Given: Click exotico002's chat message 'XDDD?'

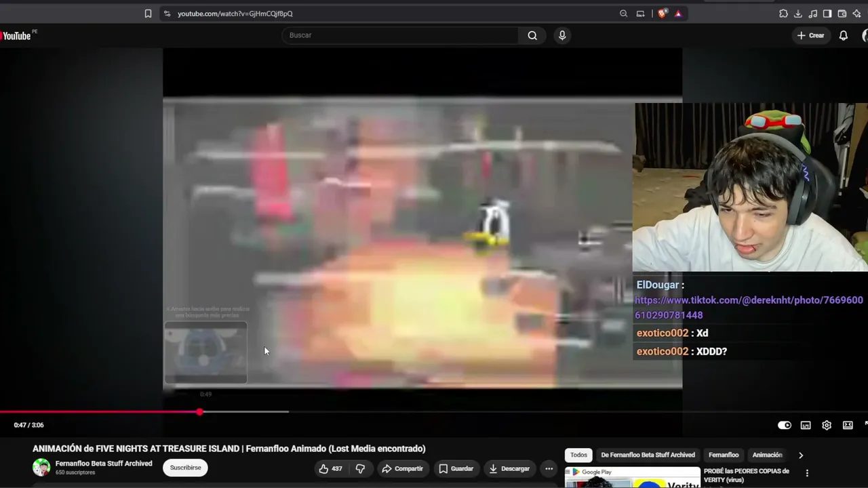Looking at the screenshot, I should click(711, 351).
